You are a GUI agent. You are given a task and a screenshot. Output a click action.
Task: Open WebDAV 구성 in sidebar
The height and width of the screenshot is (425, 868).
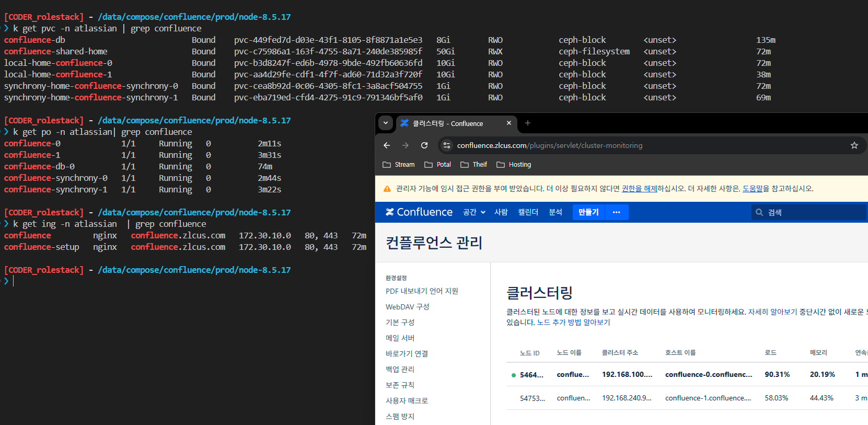pos(407,307)
